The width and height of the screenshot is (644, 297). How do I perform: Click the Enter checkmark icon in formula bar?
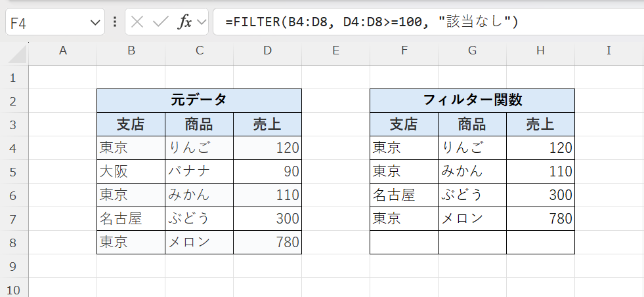point(160,22)
